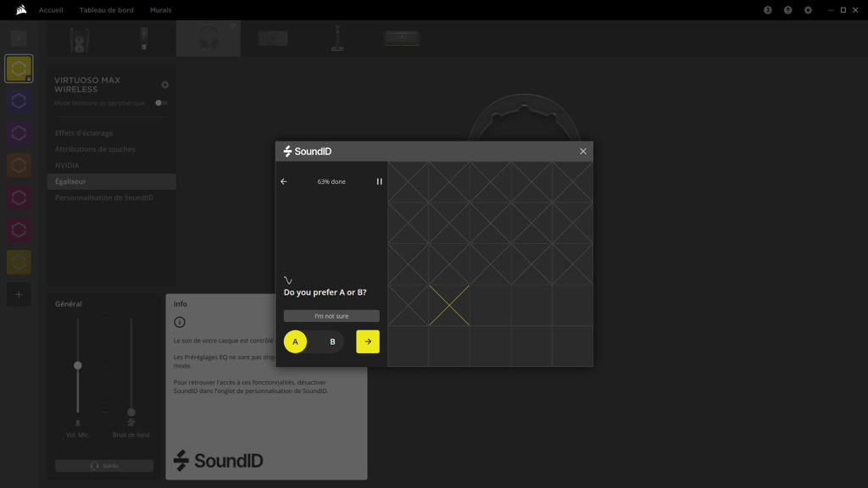
Task: Select the slim stick device thumbnail
Action: 144,39
